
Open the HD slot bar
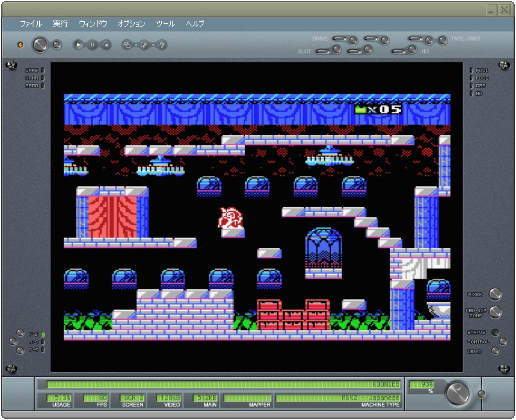pyautogui.click(x=399, y=51)
